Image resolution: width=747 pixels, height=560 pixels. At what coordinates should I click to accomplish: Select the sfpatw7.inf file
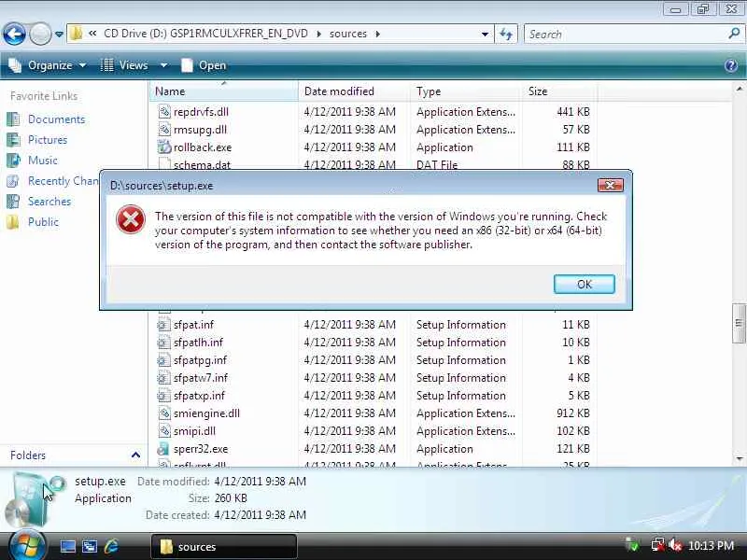pyautogui.click(x=201, y=378)
